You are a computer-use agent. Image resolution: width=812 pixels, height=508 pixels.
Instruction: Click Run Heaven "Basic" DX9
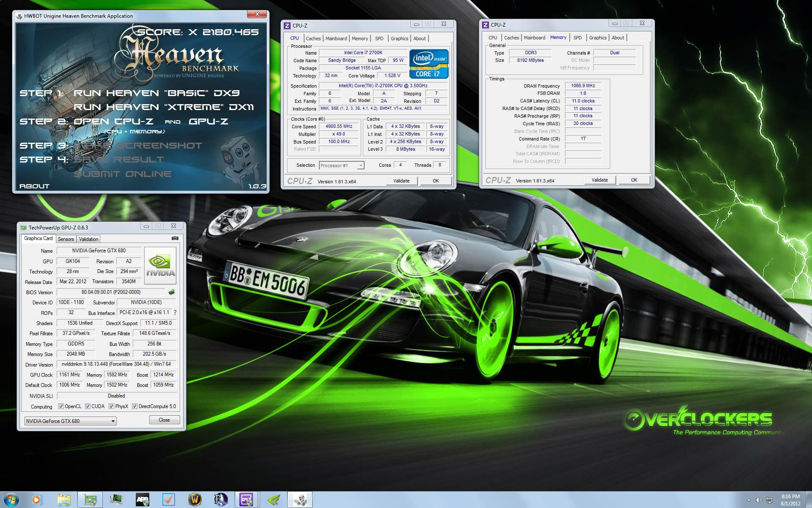pos(157,93)
